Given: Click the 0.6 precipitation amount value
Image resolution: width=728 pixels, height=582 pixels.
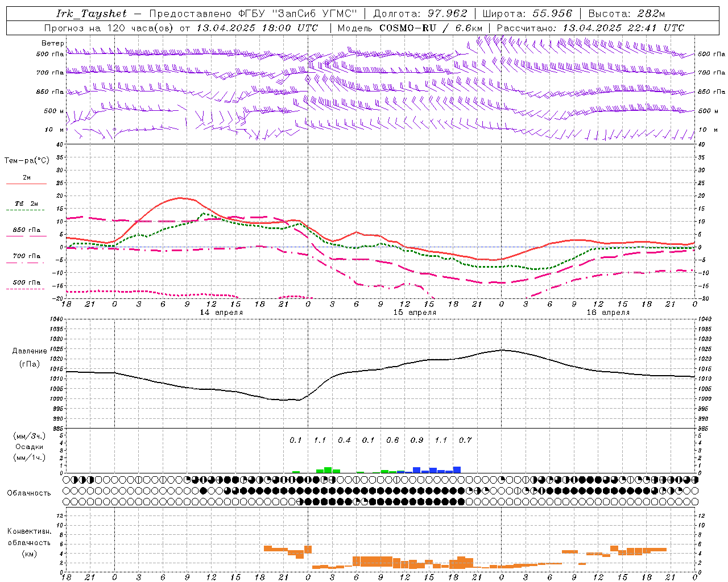Looking at the screenshot, I should click(x=392, y=440).
